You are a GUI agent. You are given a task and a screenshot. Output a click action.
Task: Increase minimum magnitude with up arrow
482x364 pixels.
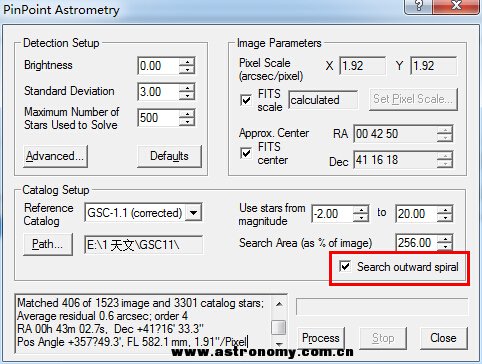pyautogui.click(x=361, y=209)
